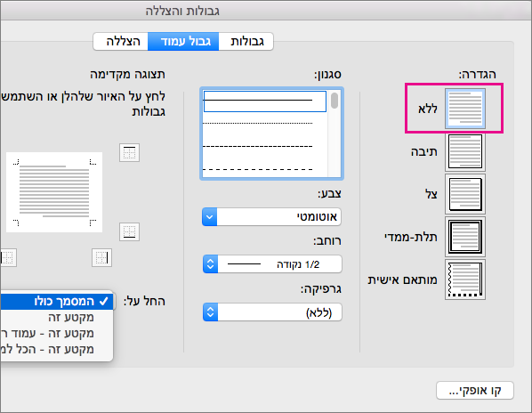Click the קו אופקי... (Horizontal Line) button

[x=475, y=391]
